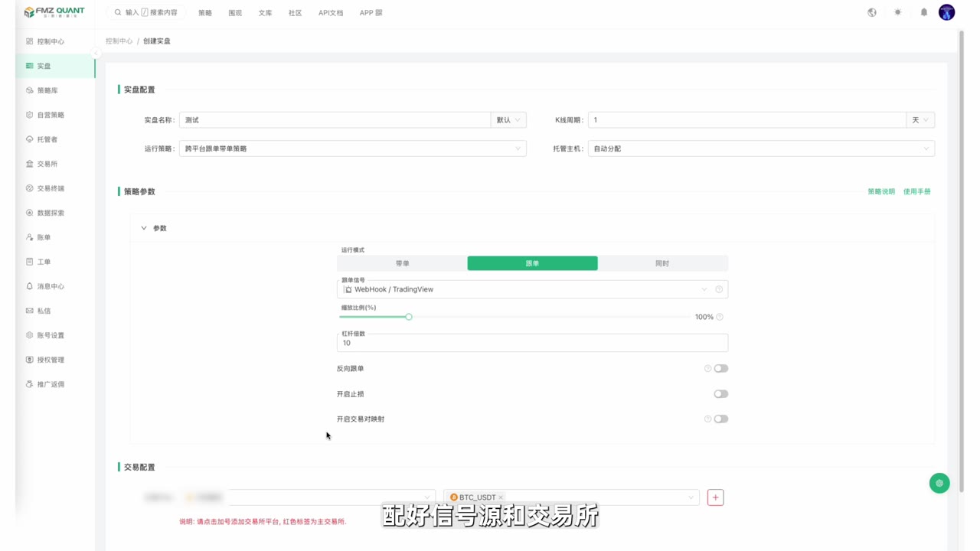The width and height of the screenshot is (980, 551).
Task: Click the 交易所 sidebar icon
Action: pyautogui.click(x=30, y=164)
